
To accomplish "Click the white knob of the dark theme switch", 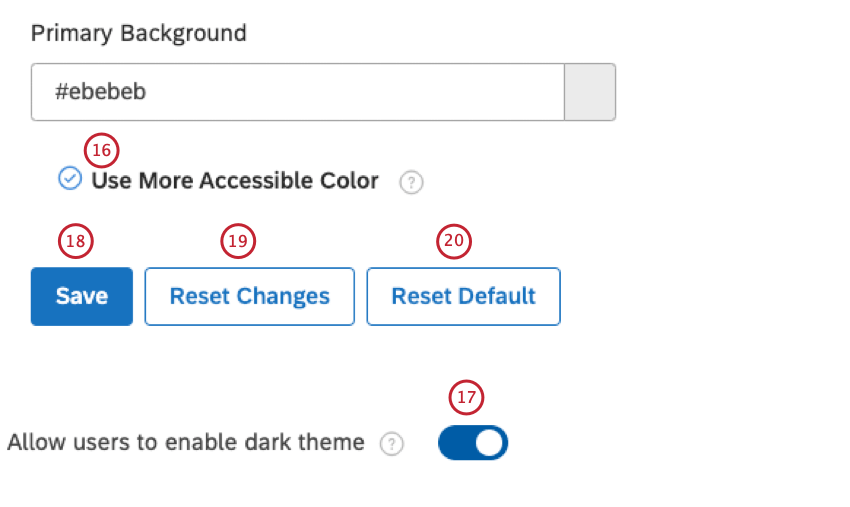I will coord(489,443).
